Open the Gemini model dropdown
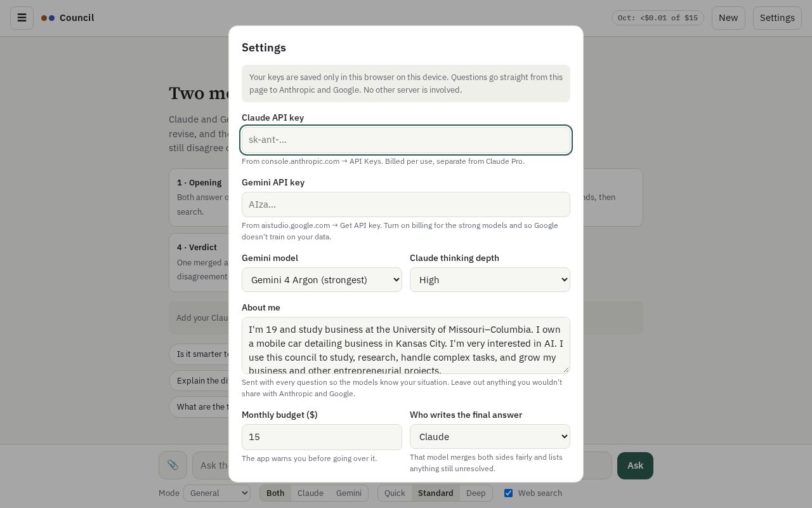This screenshot has width=812, height=508. click(322, 279)
